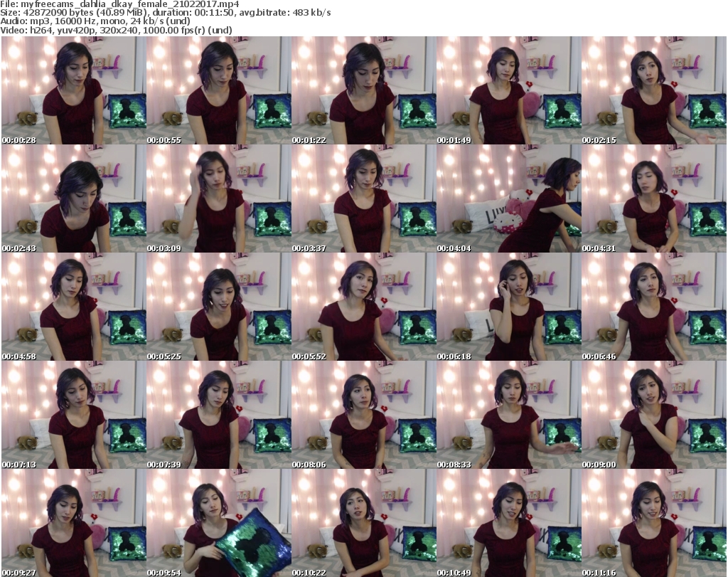Pick the thumbnail frame stamped 00:06:18
The height and width of the screenshot is (577, 728).
point(508,307)
